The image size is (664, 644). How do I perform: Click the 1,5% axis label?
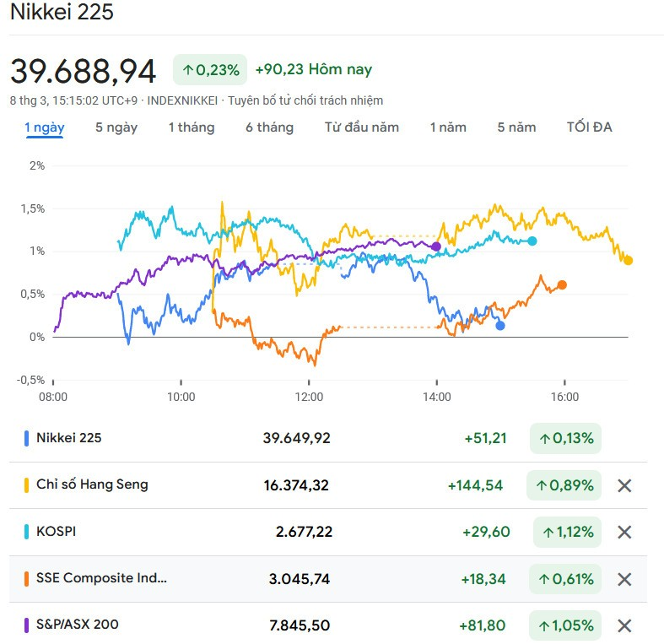click(x=33, y=208)
